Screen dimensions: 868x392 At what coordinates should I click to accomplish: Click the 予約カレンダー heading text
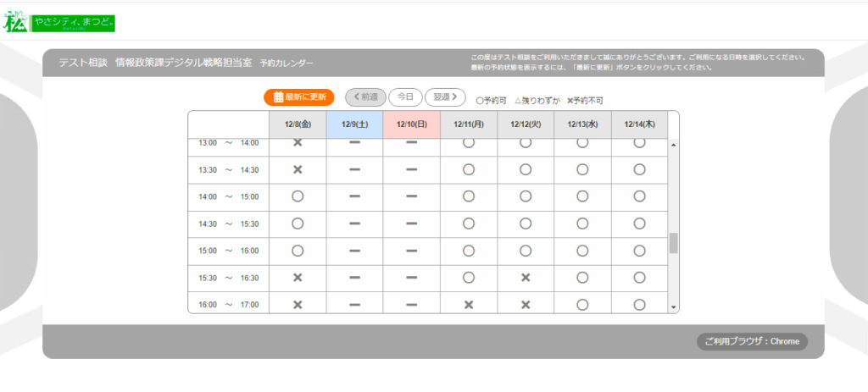[287, 63]
